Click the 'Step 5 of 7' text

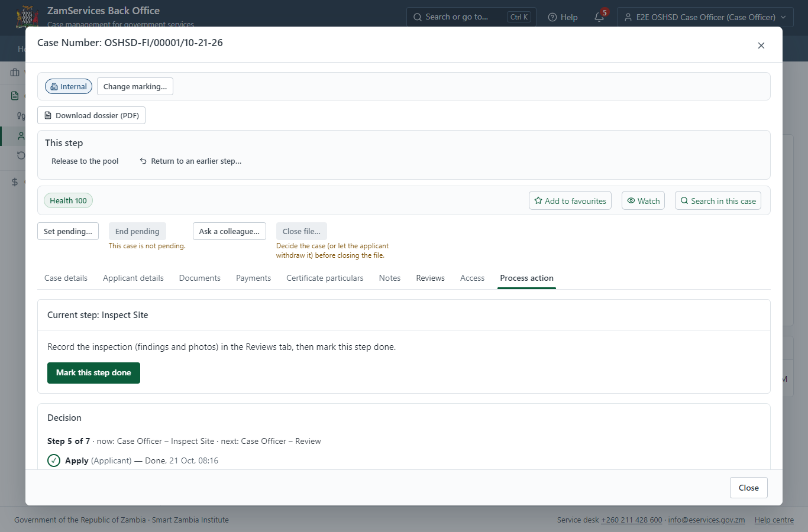[x=69, y=441]
